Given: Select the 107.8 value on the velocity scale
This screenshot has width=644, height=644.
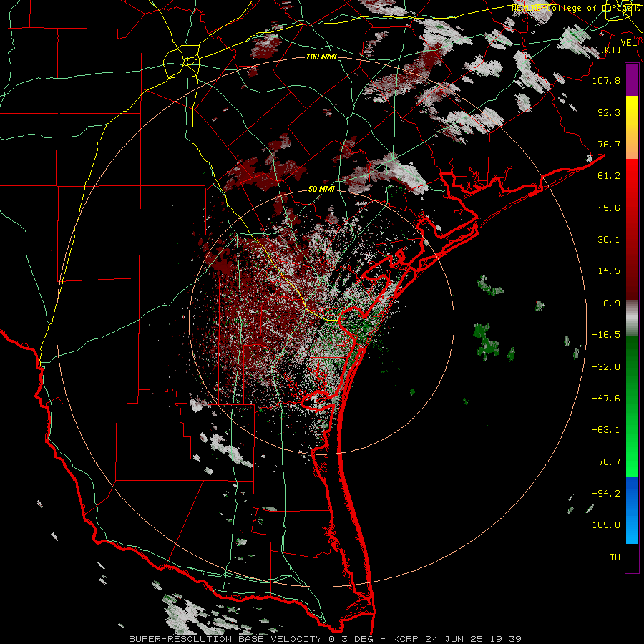Looking at the screenshot, I should [606, 80].
